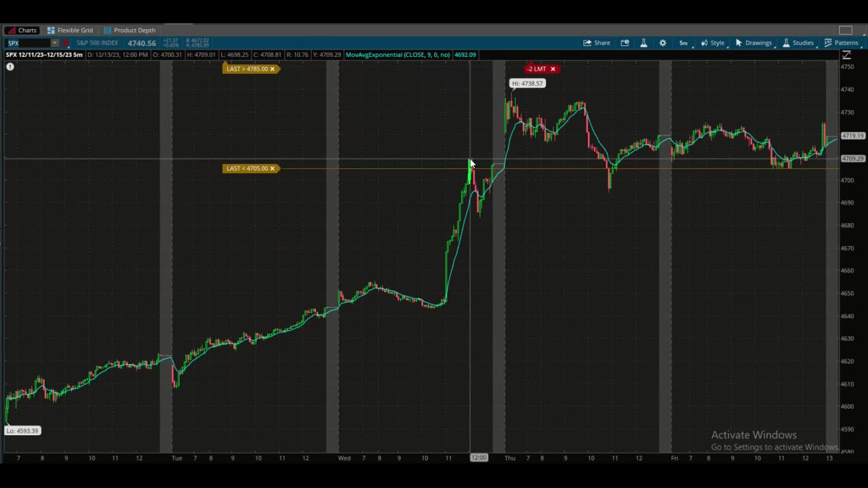This screenshot has height=488, width=868.
Task: Click the exclamation notification icon
Action: (10, 66)
